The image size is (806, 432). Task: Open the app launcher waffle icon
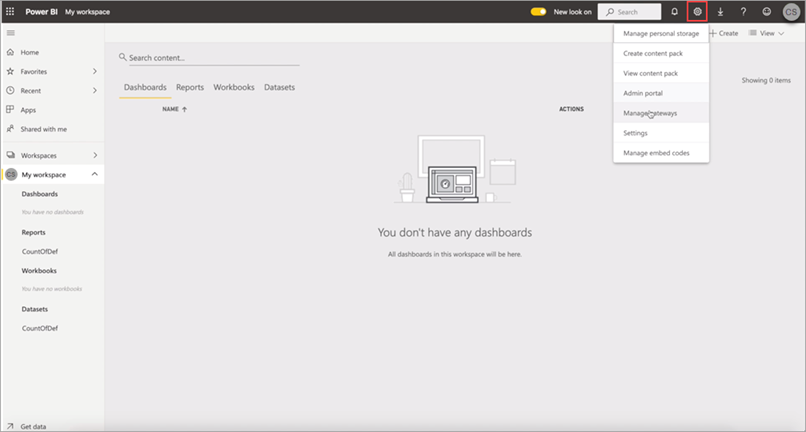[11, 12]
